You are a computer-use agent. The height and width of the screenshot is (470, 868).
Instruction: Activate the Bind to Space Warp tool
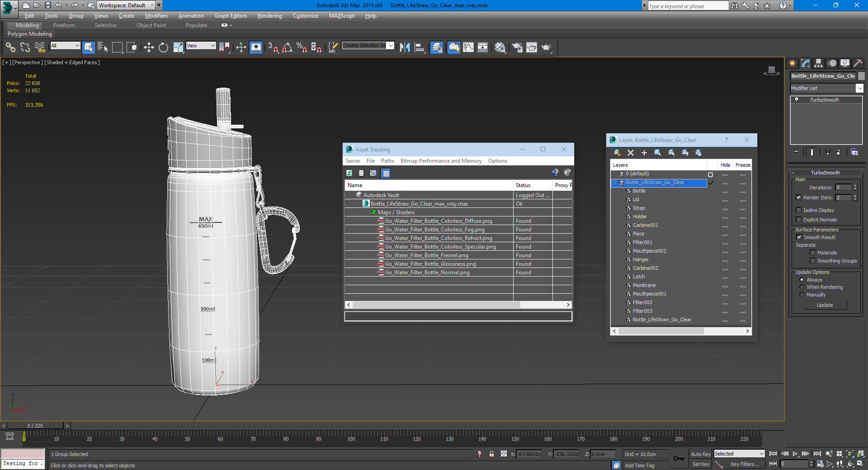pyautogui.click(x=40, y=47)
